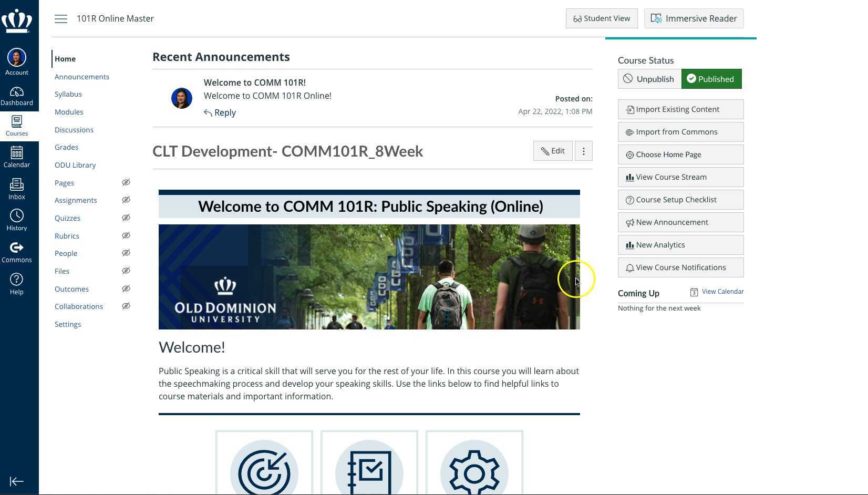
Task: Open New Analytics
Action: pos(681,245)
